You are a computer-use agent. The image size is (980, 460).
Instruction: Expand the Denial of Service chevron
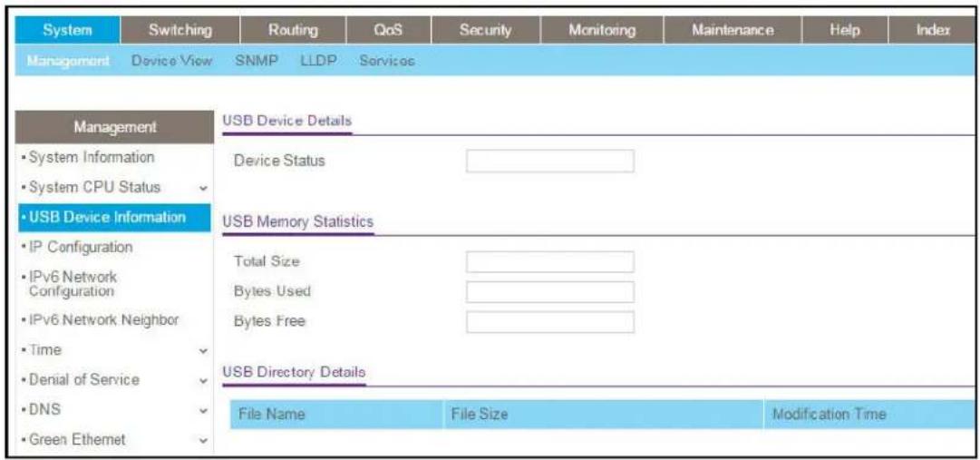click(x=202, y=380)
